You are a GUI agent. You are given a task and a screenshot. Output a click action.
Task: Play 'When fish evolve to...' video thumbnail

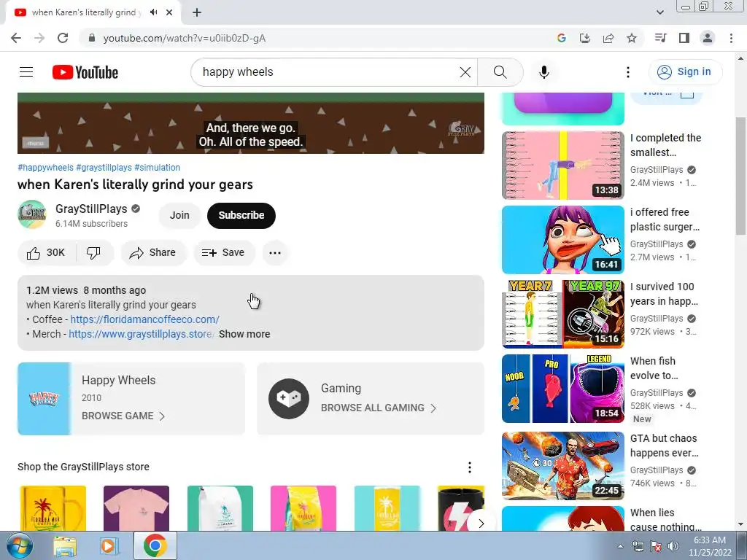point(562,389)
